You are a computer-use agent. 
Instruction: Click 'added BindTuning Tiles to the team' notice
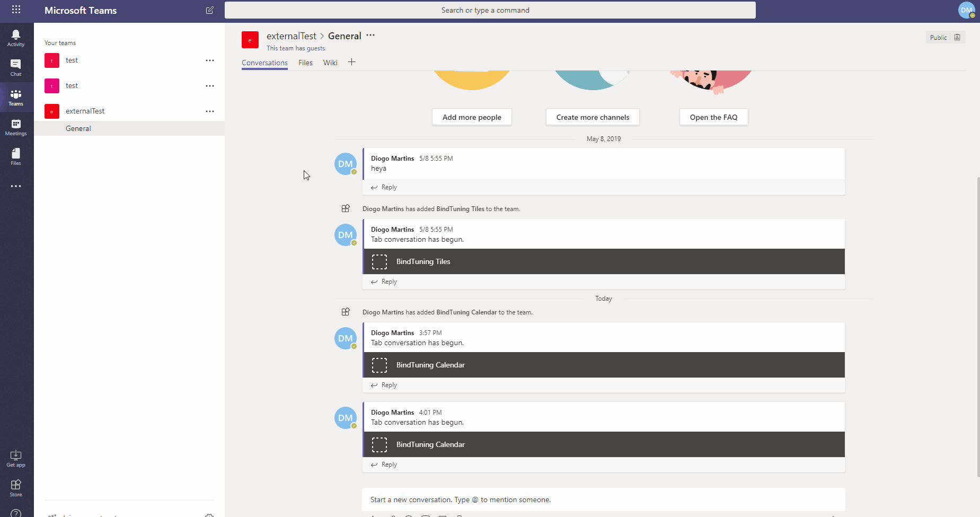441,209
